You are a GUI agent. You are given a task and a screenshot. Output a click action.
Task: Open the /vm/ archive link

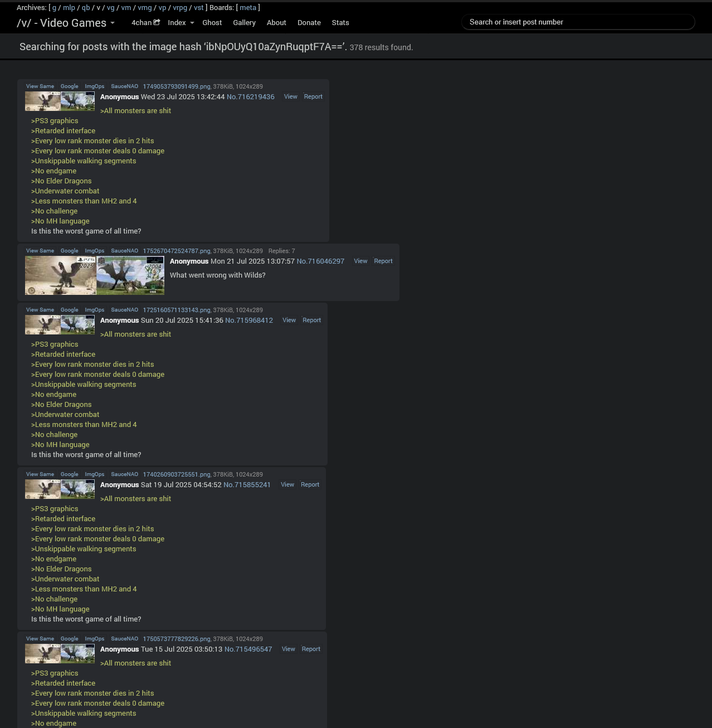pos(126,8)
